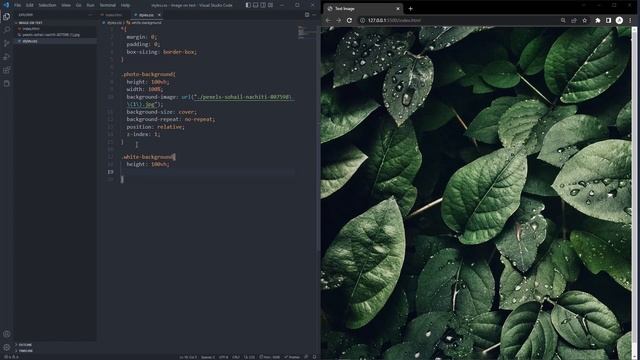Open the Explorer view in VS Code activity bar
640x360 pixels.
[x=7, y=16]
